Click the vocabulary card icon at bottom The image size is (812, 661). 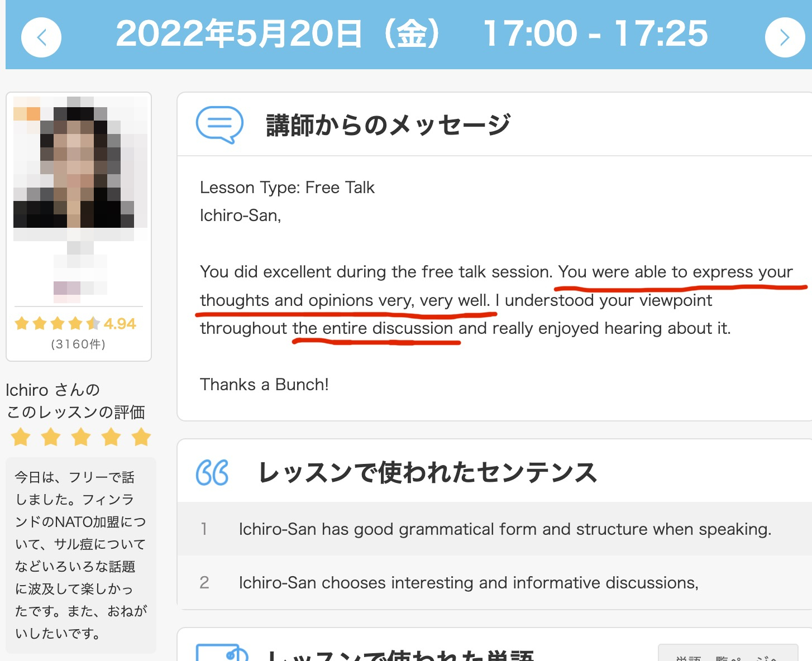tap(222, 653)
